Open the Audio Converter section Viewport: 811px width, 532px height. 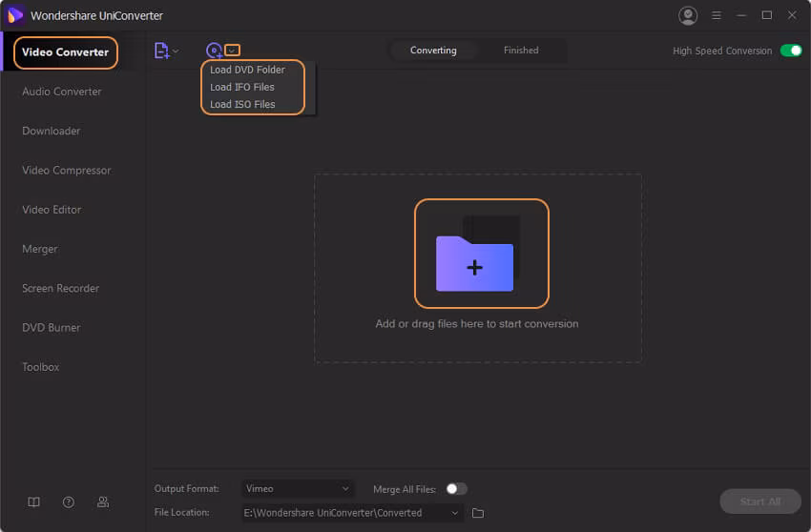[x=62, y=92]
